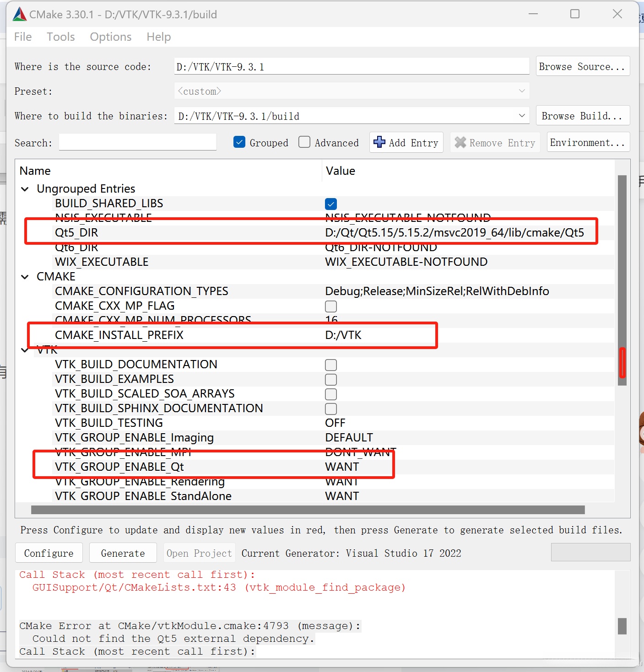Click the source code path field
The height and width of the screenshot is (672, 644).
coord(352,66)
